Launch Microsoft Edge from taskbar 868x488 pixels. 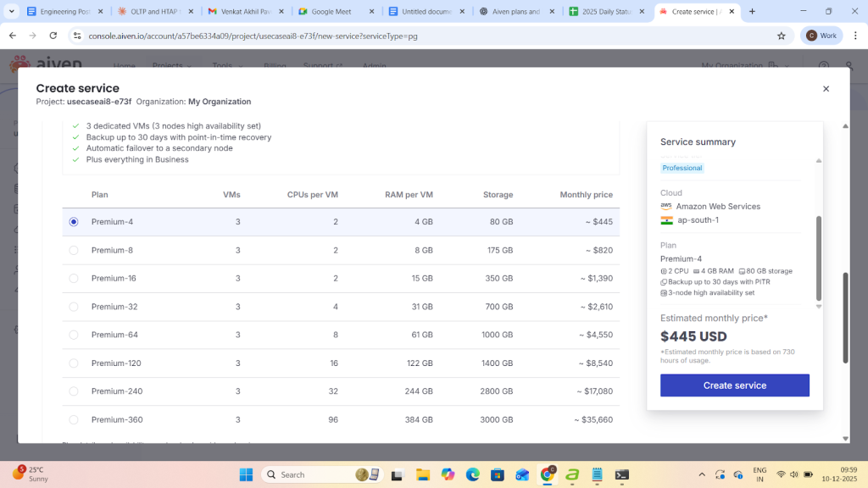(472, 474)
